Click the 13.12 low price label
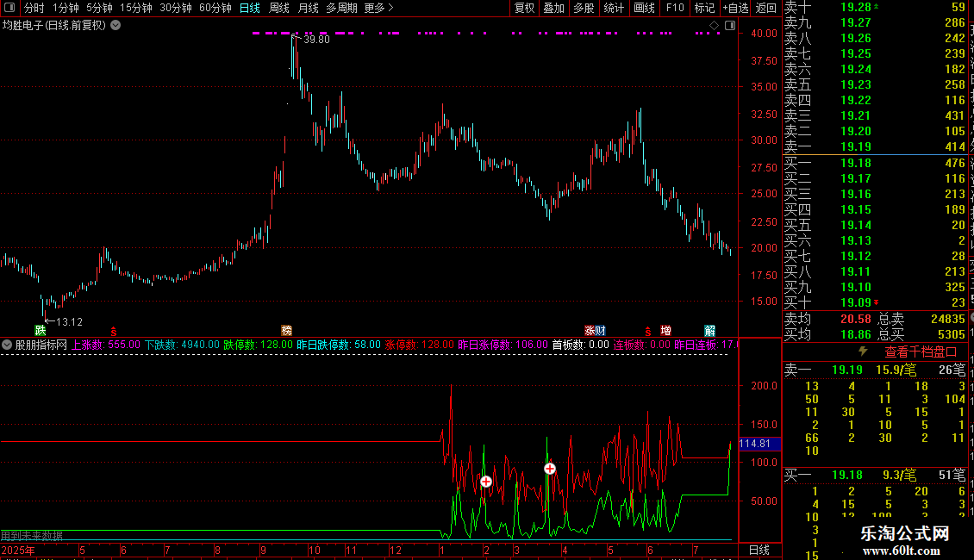The width and height of the screenshot is (974, 560). [69, 322]
